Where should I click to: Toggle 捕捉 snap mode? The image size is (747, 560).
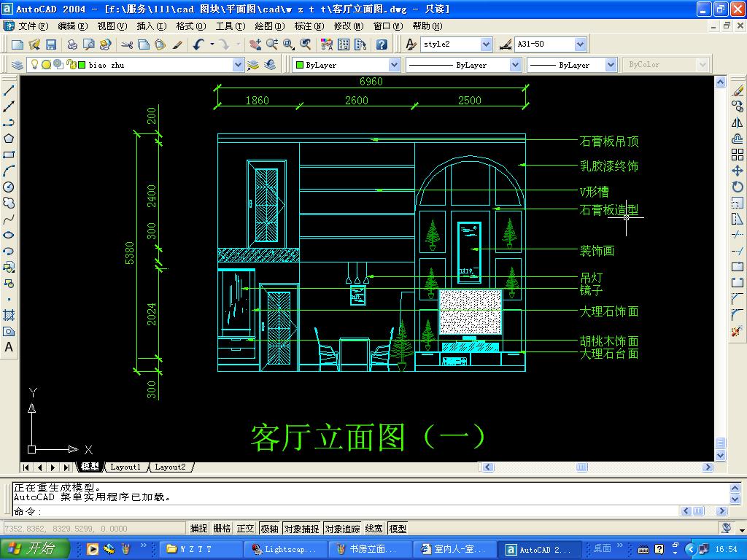198,529
